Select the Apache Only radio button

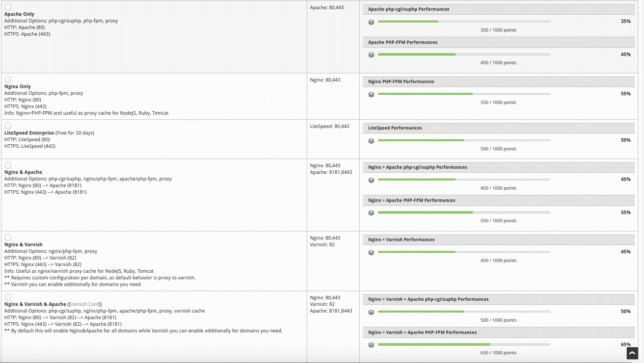8,7
